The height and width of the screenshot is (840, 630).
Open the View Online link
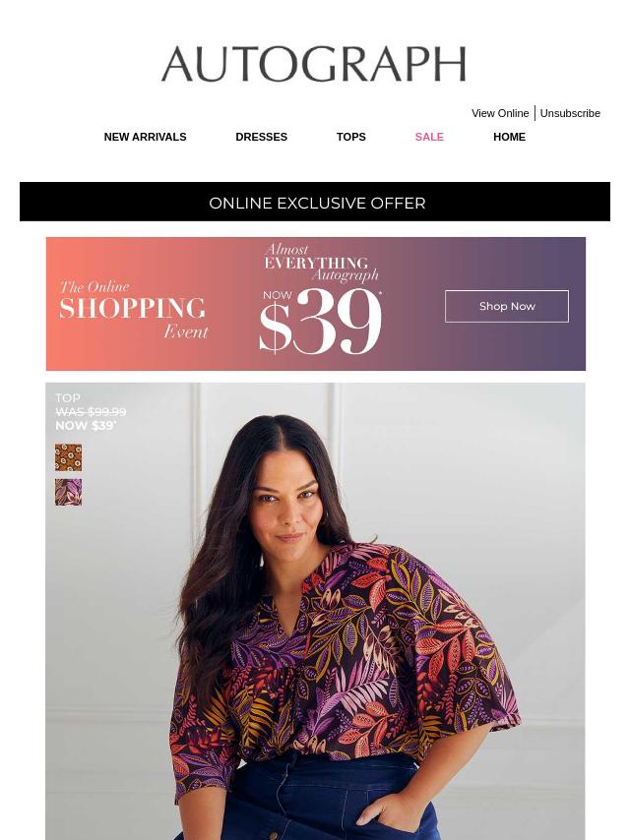tap(500, 113)
